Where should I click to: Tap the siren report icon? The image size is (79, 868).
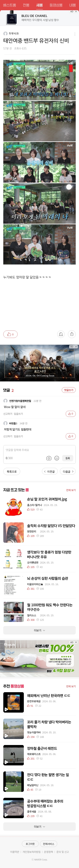coord(61,334)
